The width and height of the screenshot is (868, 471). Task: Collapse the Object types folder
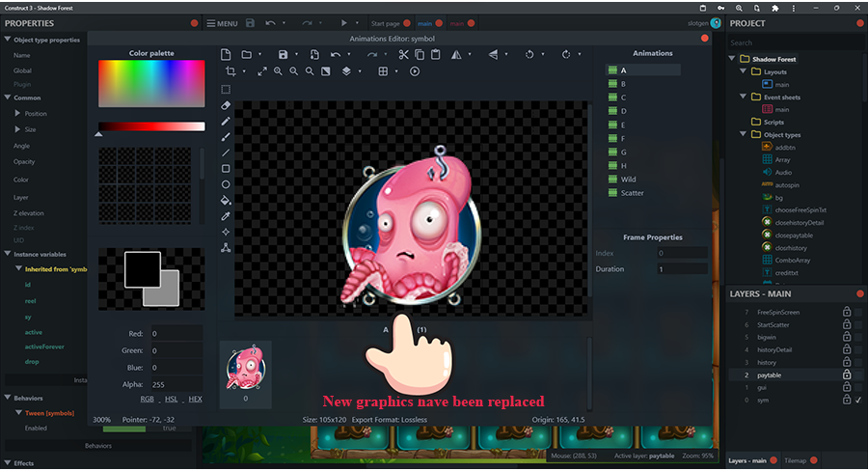click(743, 134)
